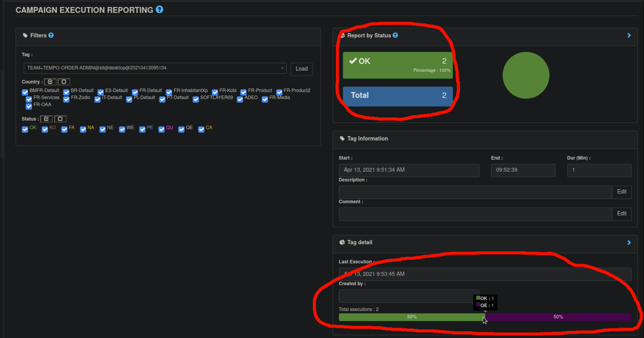Toggle the CA status checkbox
Screen dimensions: 644x338
point(201,129)
